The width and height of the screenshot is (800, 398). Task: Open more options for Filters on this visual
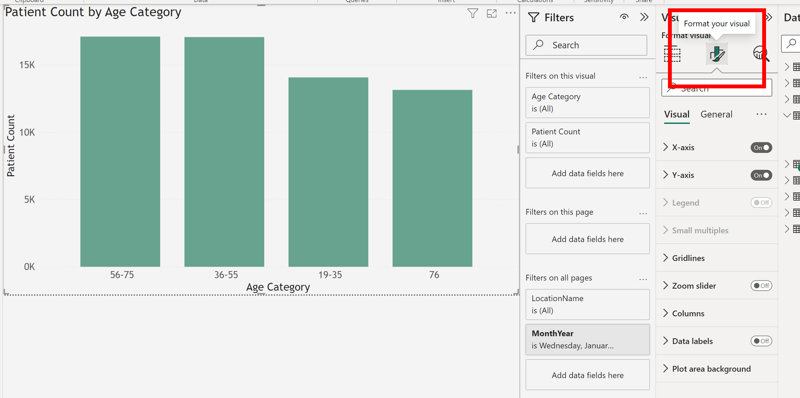click(x=643, y=77)
